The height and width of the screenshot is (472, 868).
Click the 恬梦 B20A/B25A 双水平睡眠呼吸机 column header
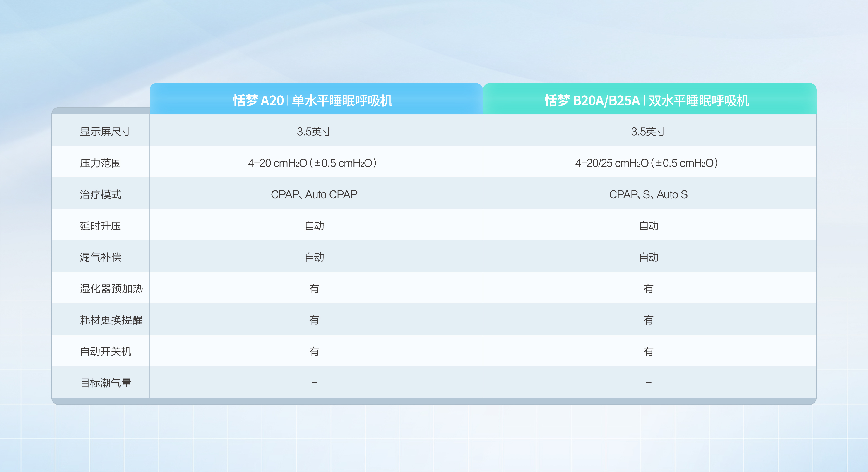tap(646, 100)
